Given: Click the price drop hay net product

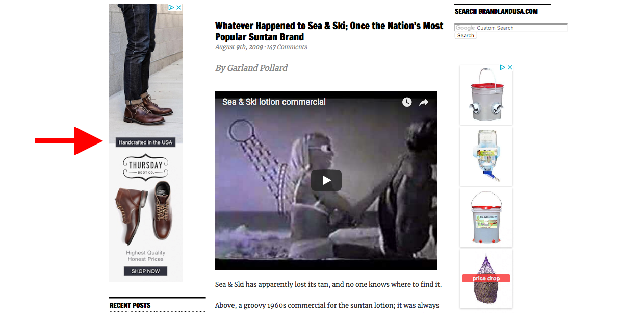Looking at the screenshot, I should point(486,278).
